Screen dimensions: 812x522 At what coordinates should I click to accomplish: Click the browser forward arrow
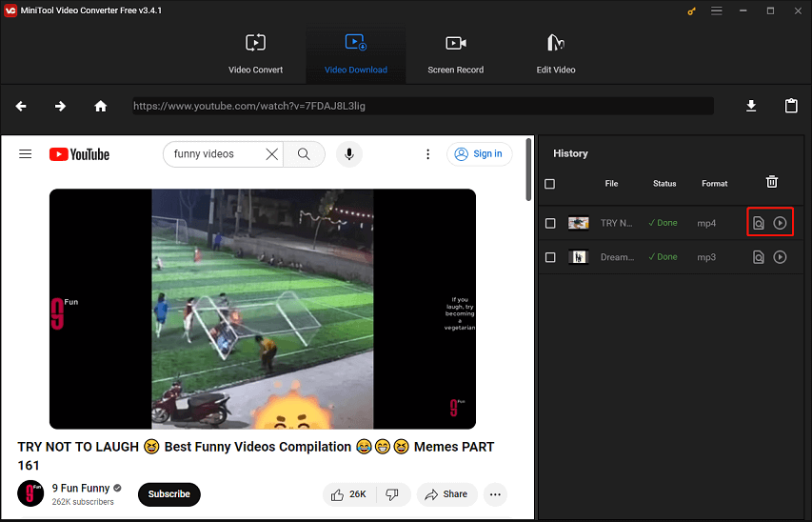tap(60, 107)
